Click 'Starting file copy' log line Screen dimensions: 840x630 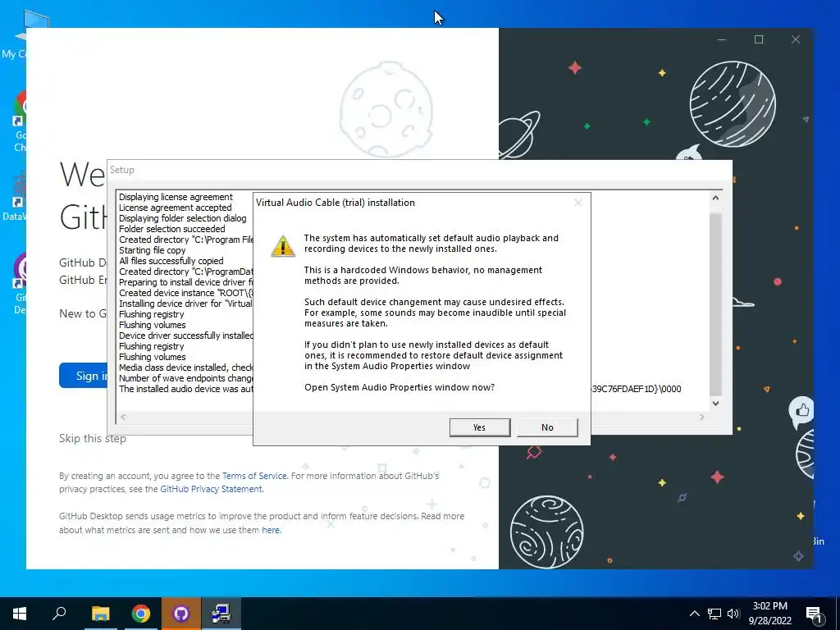tap(152, 251)
